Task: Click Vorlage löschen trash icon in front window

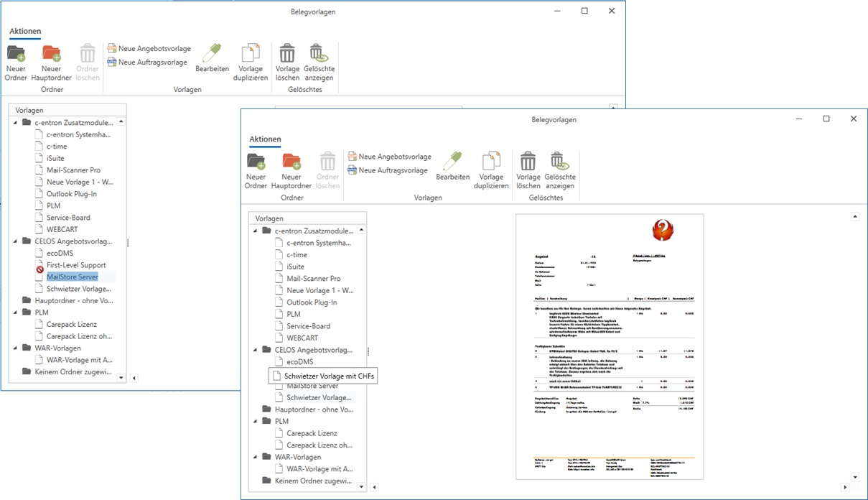Action: click(x=528, y=162)
